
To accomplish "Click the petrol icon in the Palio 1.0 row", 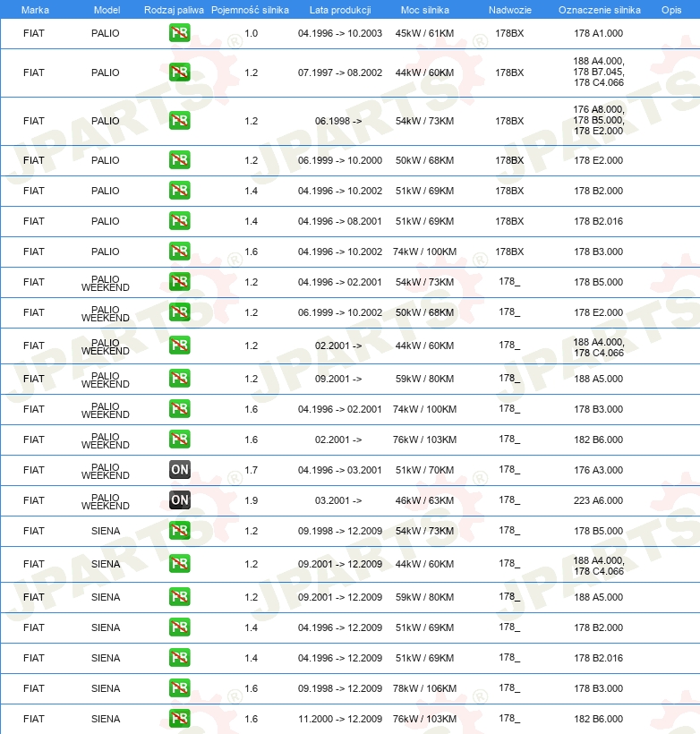I will click(179, 33).
